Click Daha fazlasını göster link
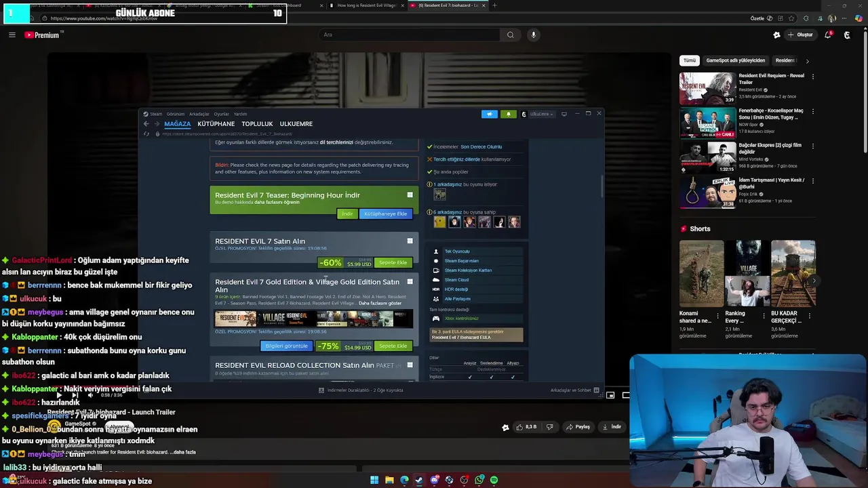Screen dimensions: 868x488 [x=380, y=303]
